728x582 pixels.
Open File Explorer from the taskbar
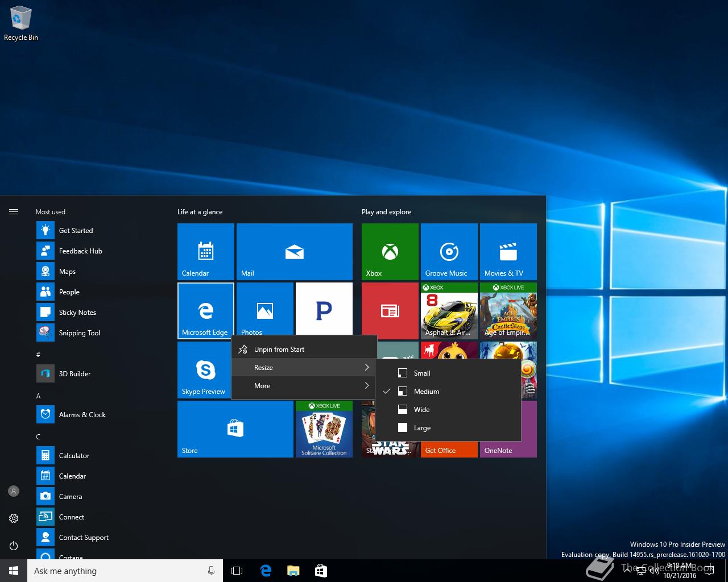(293, 571)
